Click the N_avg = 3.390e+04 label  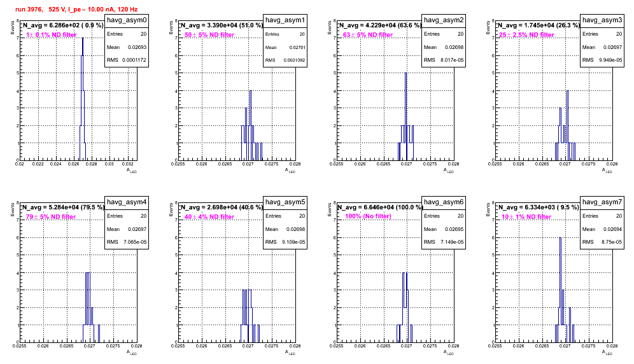pyautogui.click(x=222, y=25)
